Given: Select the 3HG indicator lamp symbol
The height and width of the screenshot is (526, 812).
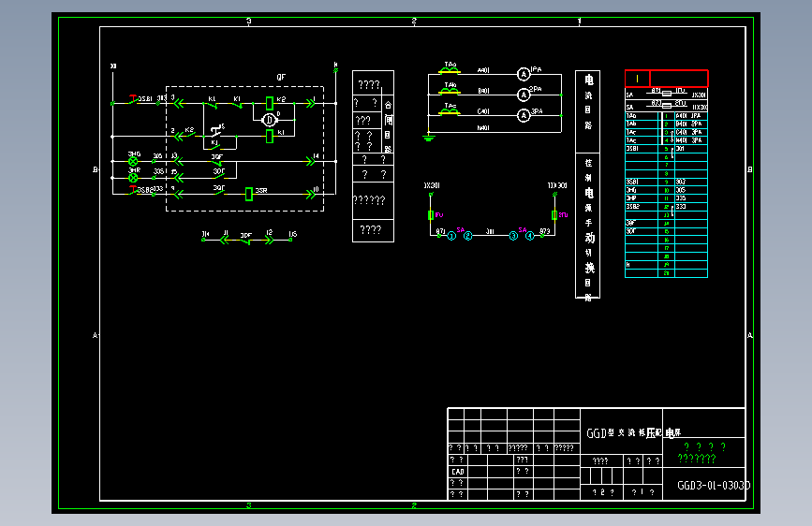Looking at the screenshot, I should 133,162.
